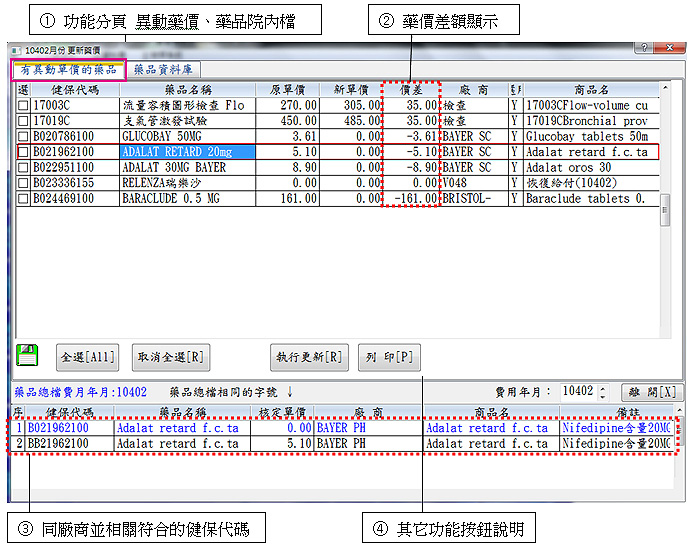Select the BARACLUDE 0.5 MG row checkbox
Screen dimensions: 695x547
pos(24,199)
